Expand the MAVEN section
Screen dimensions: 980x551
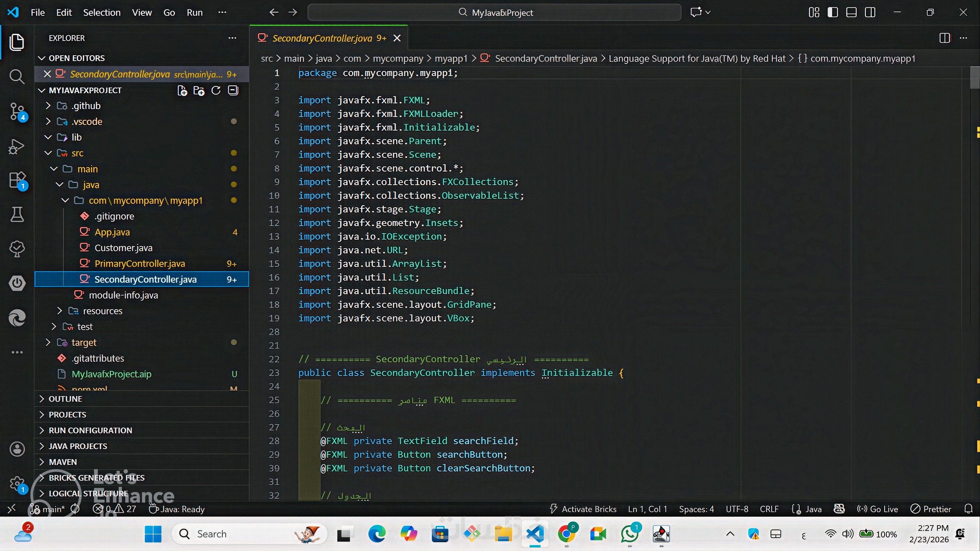(x=62, y=462)
